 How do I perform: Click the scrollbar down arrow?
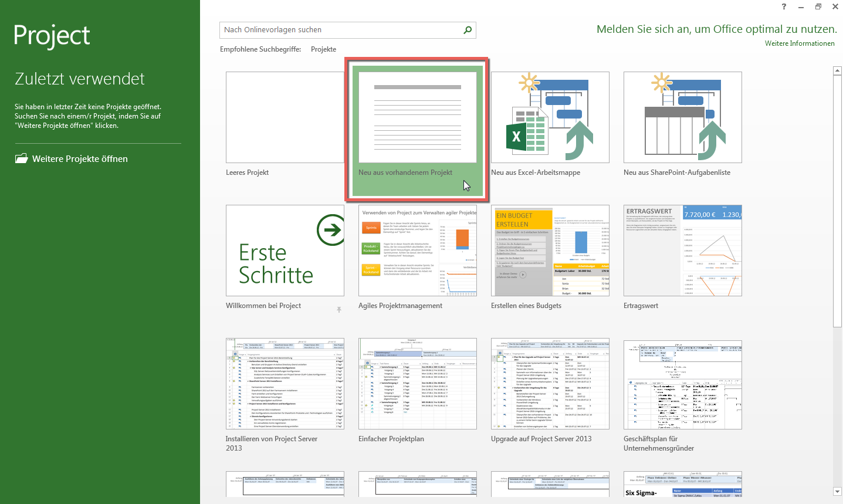pos(837,492)
